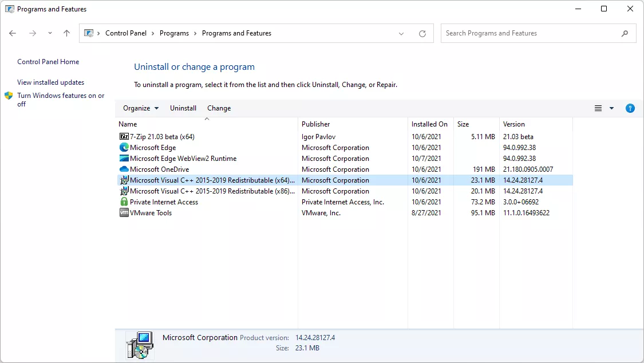Open the recent locations dropdown chevron
This screenshot has width=644, height=363.
[50, 33]
